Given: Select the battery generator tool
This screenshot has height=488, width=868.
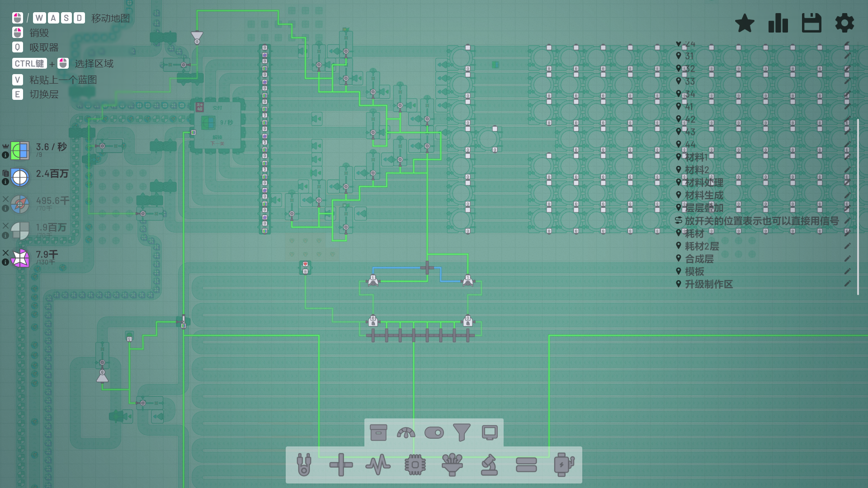Looking at the screenshot, I should pyautogui.click(x=563, y=465).
